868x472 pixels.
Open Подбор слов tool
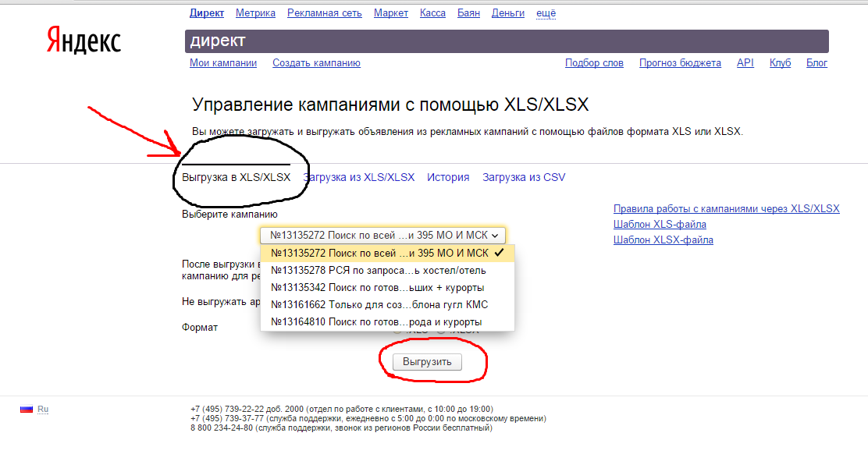594,62
